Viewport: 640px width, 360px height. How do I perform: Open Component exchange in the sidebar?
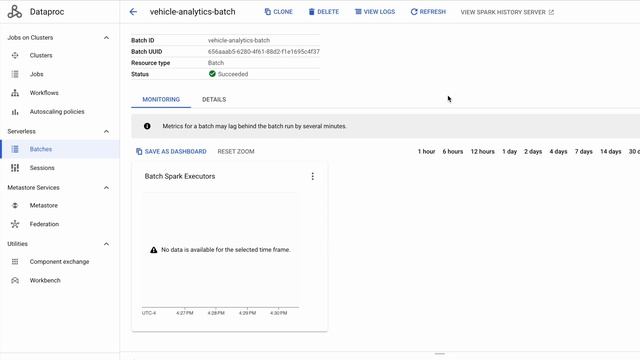pyautogui.click(x=59, y=262)
